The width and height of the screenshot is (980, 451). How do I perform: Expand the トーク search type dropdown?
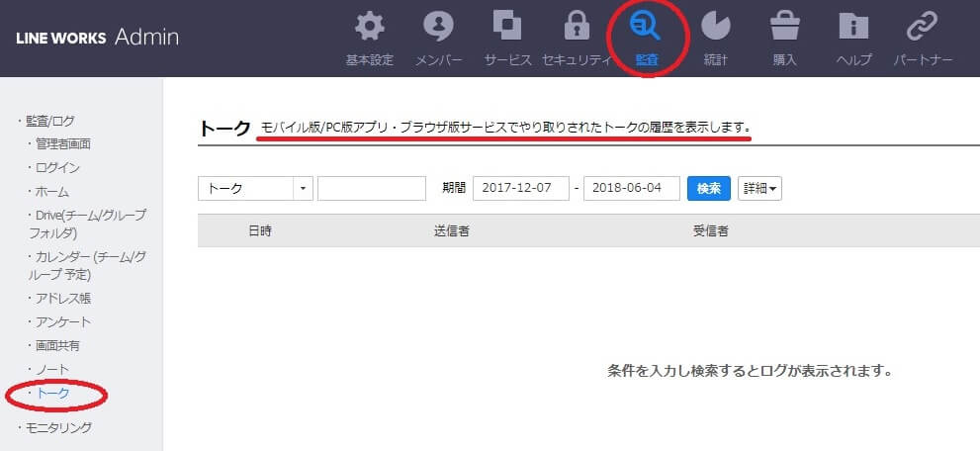(x=255, y=189)
